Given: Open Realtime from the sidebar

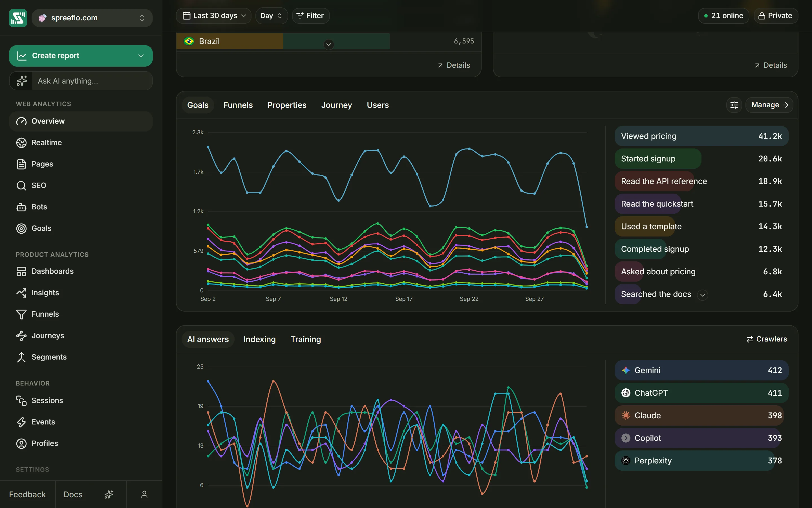Looking at the screenshot, I should pos(81,143).
